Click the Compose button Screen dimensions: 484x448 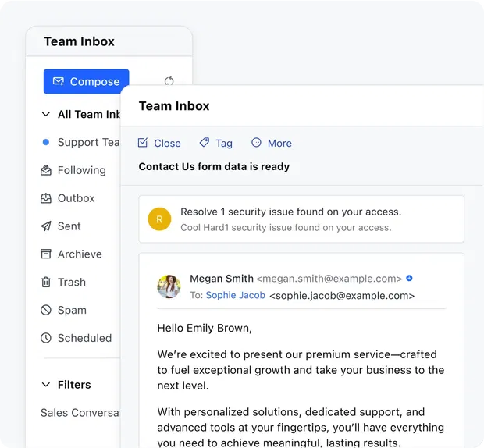(x=86, y=81)
